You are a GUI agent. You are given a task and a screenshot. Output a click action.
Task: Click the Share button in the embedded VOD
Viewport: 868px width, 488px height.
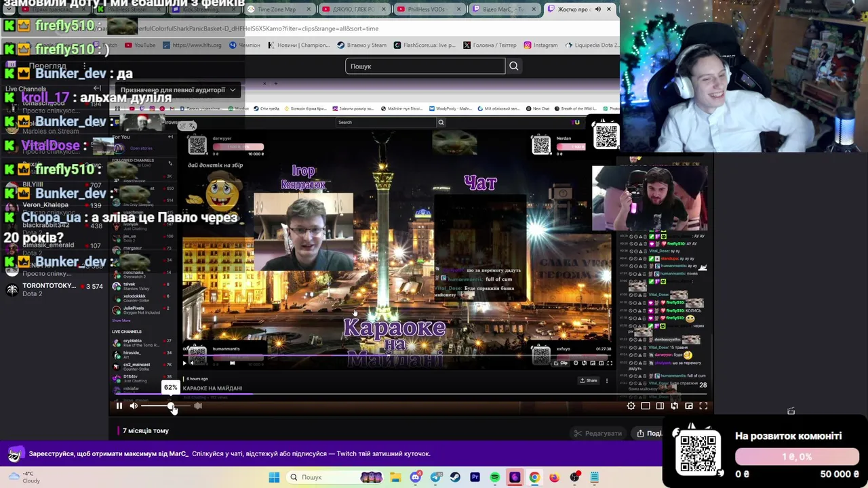[588, 380]
